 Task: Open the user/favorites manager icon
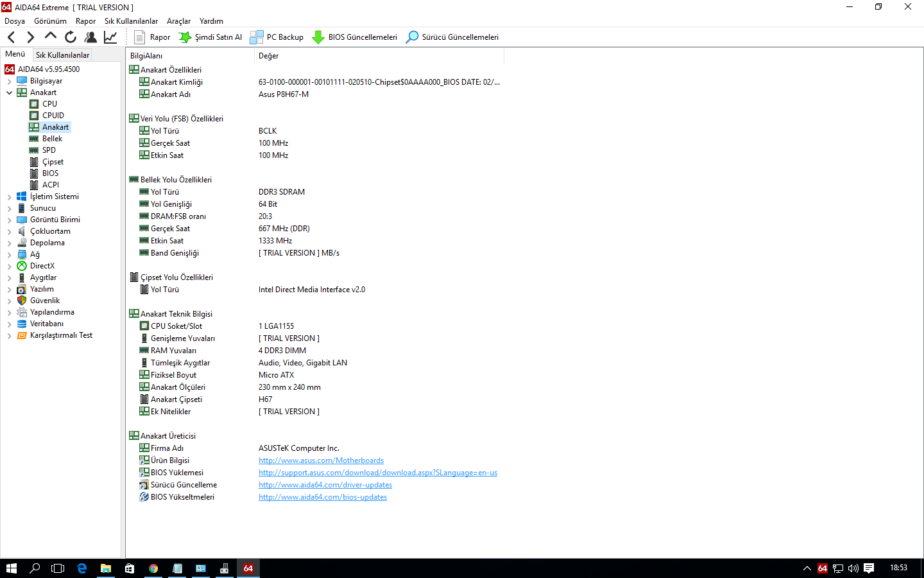(90, 37)
